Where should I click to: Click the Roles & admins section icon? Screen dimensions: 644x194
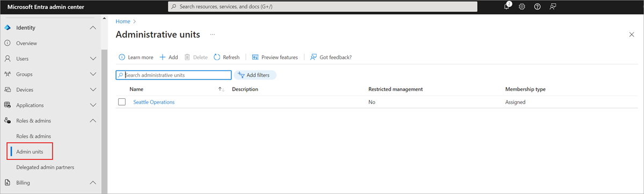pos(8,121)
